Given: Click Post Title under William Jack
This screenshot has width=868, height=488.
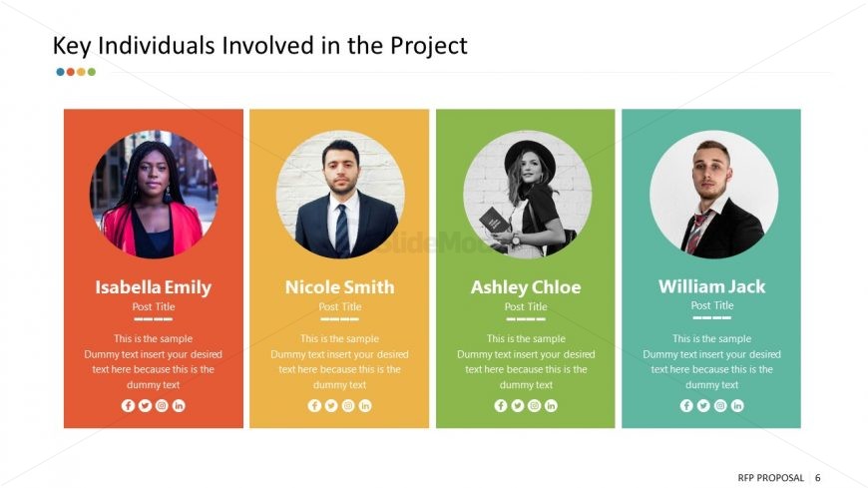Looking at the screenshot, I should (712, 305).
